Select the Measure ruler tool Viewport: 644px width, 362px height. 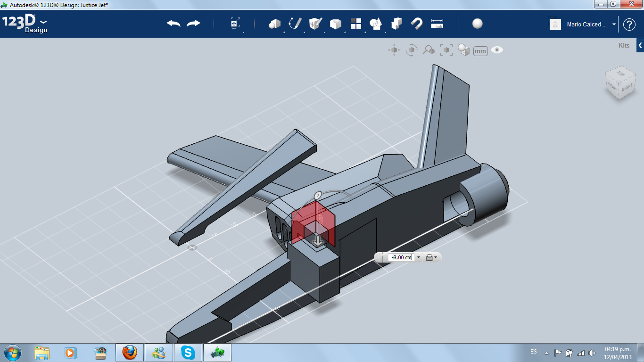[437, 24]
